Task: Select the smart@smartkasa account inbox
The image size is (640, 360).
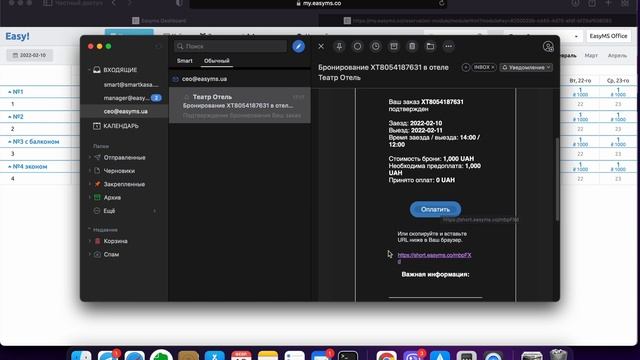Action: pyautogui.click(x=131, y=85)
